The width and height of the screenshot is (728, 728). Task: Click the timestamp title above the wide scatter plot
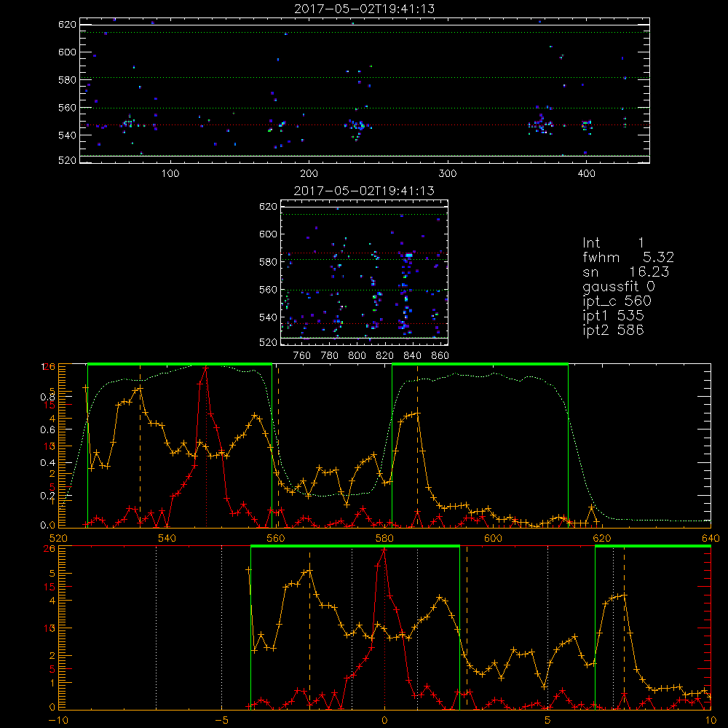click(365, 9)
